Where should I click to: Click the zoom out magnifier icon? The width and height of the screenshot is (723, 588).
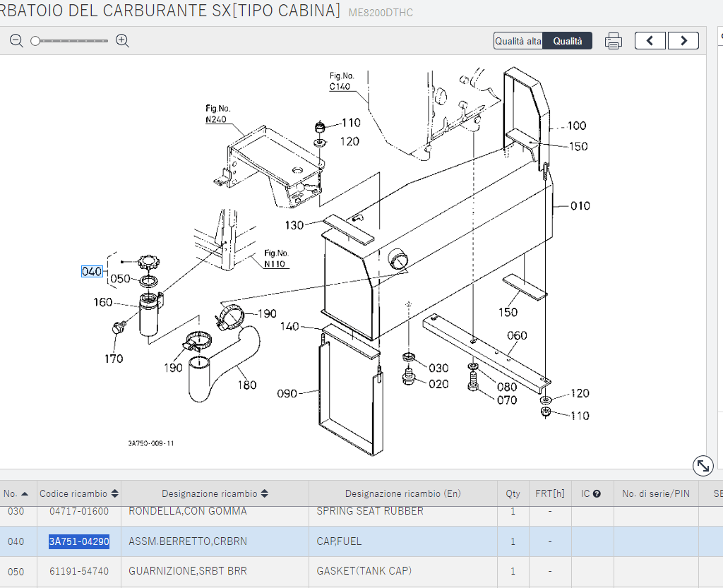[x=16, y=41]
